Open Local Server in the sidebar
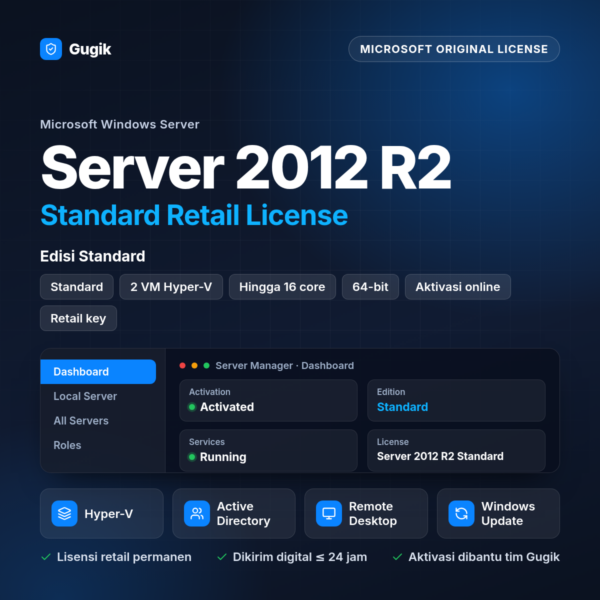The image size is (600, 600). coord(85,396)
